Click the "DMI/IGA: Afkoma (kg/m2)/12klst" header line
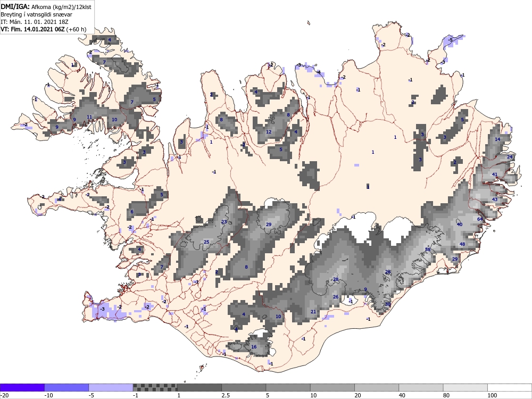The height and width of the screenshot is (399, 532). (46, 6)
